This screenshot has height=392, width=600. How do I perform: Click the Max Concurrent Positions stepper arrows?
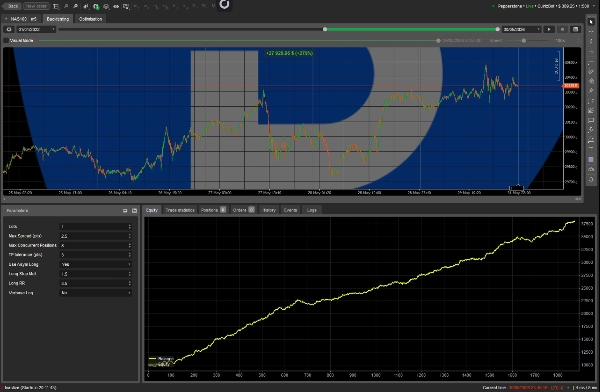point(130,245)
